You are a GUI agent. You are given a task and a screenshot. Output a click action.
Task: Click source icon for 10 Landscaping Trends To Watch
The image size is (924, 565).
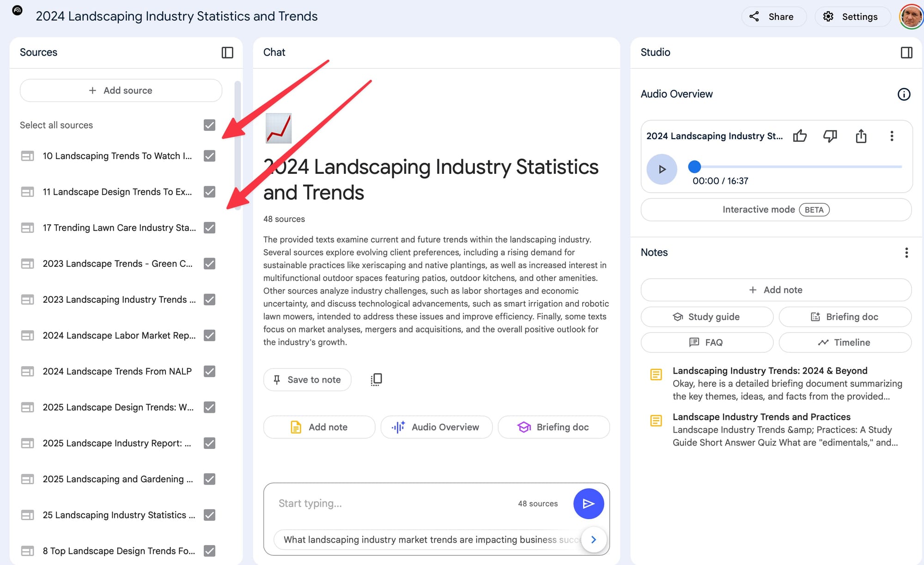coord(27,156)
